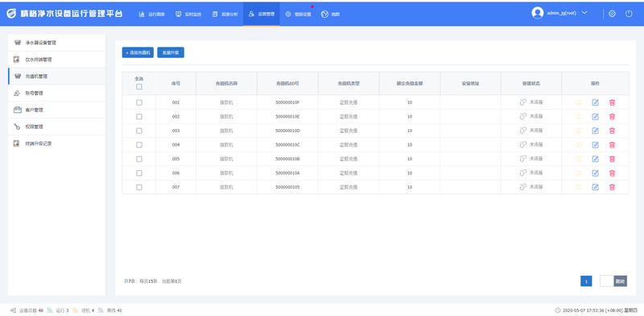Delete charger row 006 using trash icon
The height and width of the screenshot is (316, 644).
click(x=612, y=173)
